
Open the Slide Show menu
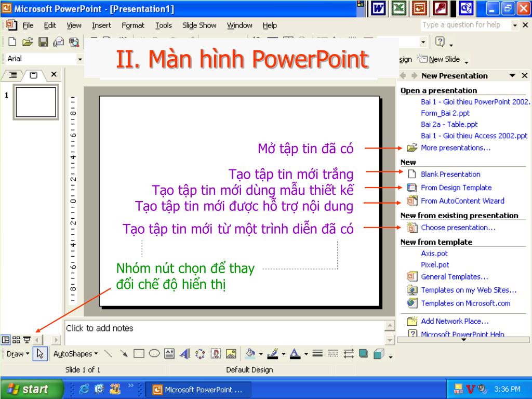199,25
